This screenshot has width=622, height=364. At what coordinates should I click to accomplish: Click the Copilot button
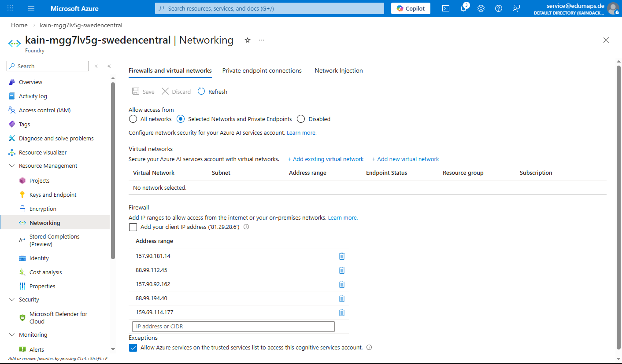pos(411,8)
